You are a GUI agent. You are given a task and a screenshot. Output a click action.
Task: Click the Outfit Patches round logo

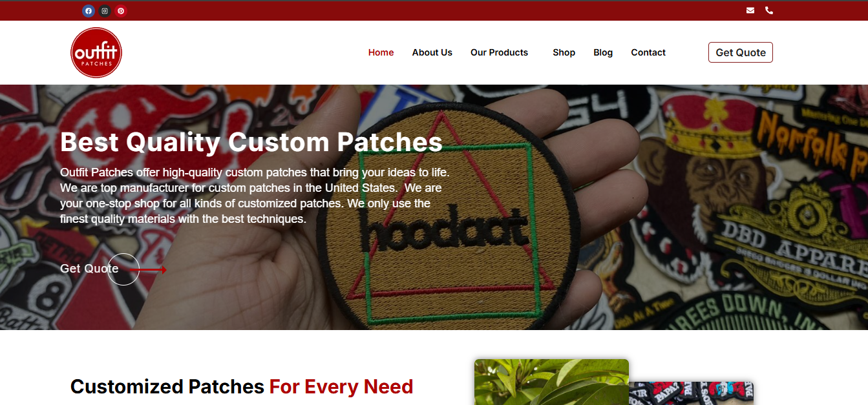[96, 52]
